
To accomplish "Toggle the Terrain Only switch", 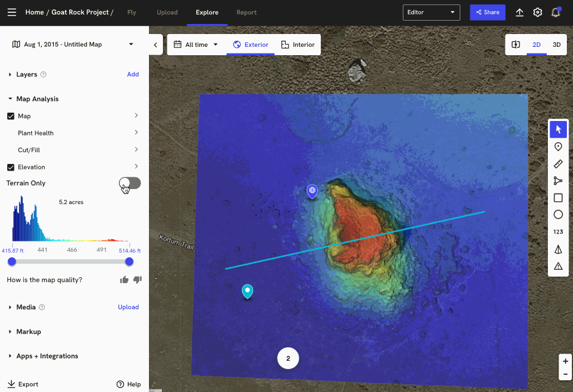I will tap(130, 183).
